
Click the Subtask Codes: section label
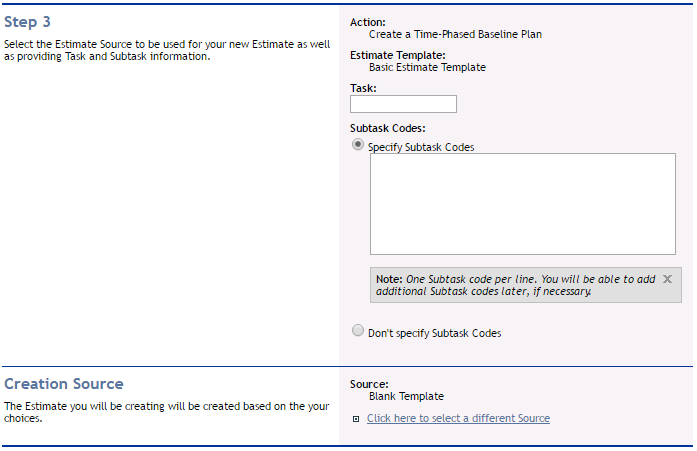[388, 128]
